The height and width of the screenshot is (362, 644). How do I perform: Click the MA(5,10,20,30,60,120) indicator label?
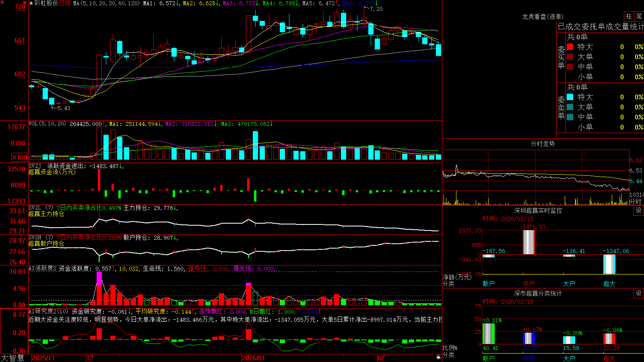click(x=107, y=3)
